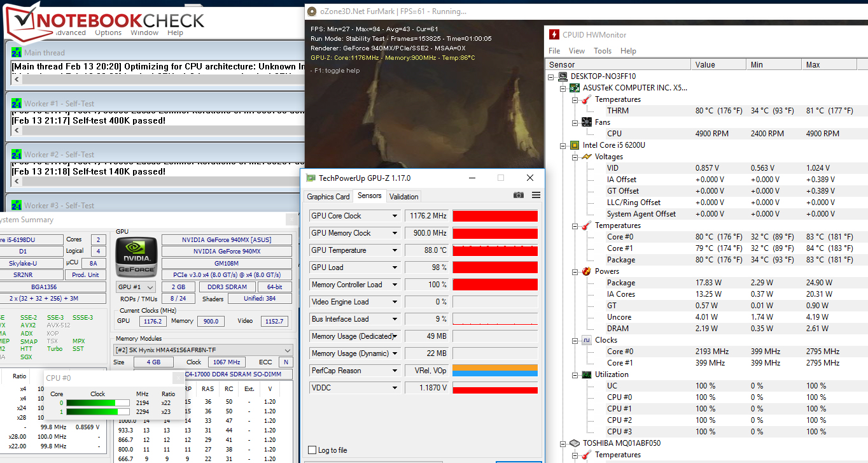Click the Video clock field showing 1152.7
Image resolution: width=868 pixels, height=463 pixels.
click(275, 321)
